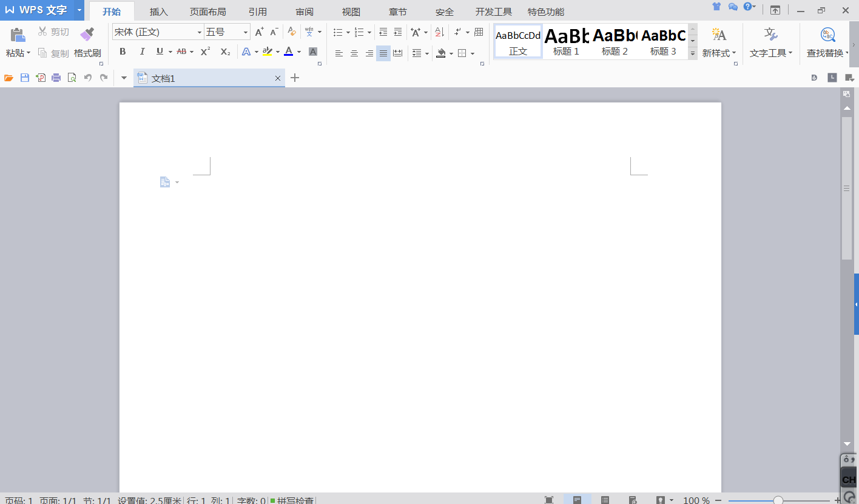
Task: Switch to the 审阅 ribbon tab
Action: coord(305,12)
